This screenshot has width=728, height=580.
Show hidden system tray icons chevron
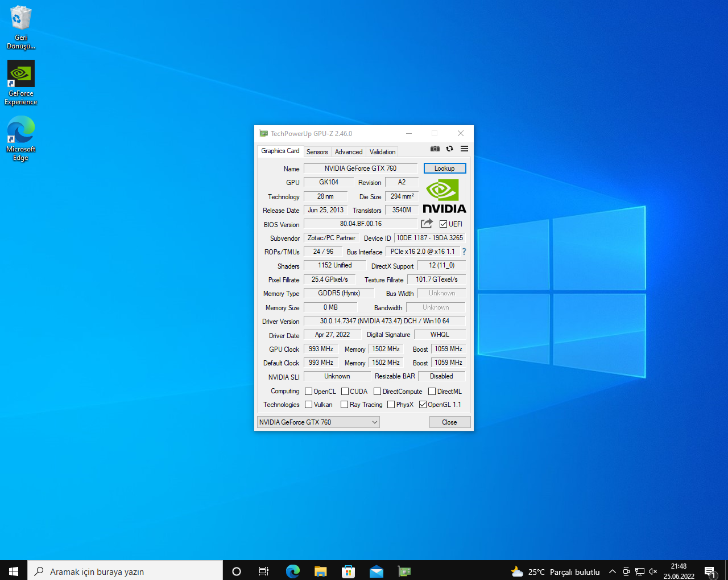coord(612,571)
